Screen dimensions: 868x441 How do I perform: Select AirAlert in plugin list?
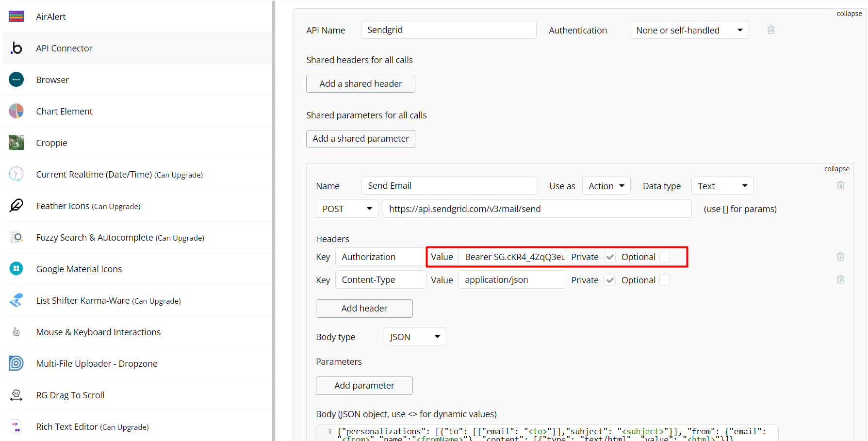(x=138, y=16)
